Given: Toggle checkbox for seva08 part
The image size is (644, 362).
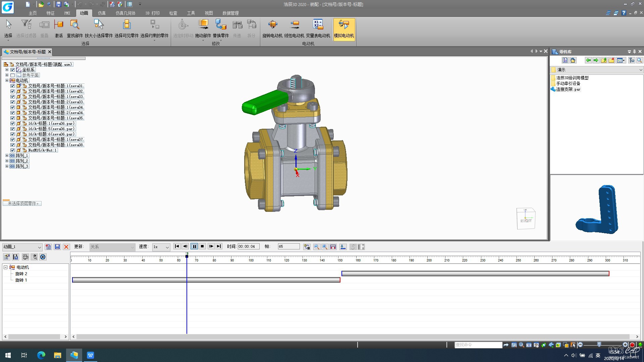Looking at the screenshot, I should coord(12,145).
